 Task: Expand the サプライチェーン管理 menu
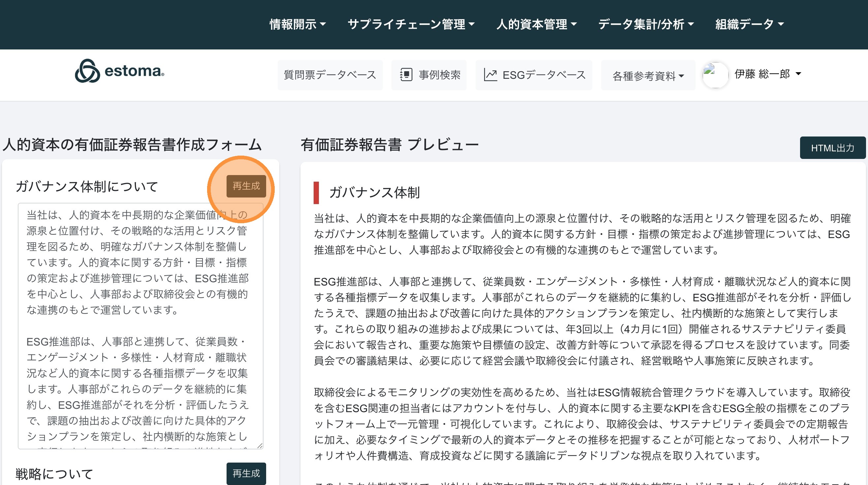click(411, 24)
